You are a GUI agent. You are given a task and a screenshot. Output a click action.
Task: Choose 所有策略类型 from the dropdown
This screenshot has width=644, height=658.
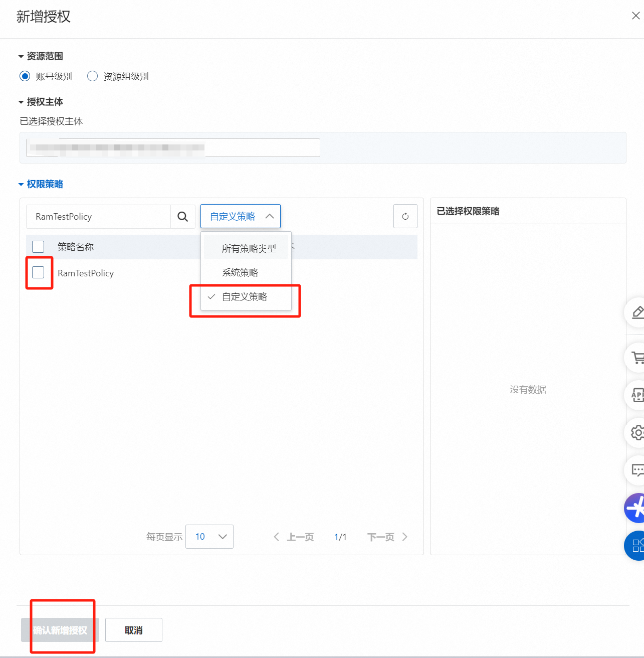pyautogui.click(x=246, y=248)
